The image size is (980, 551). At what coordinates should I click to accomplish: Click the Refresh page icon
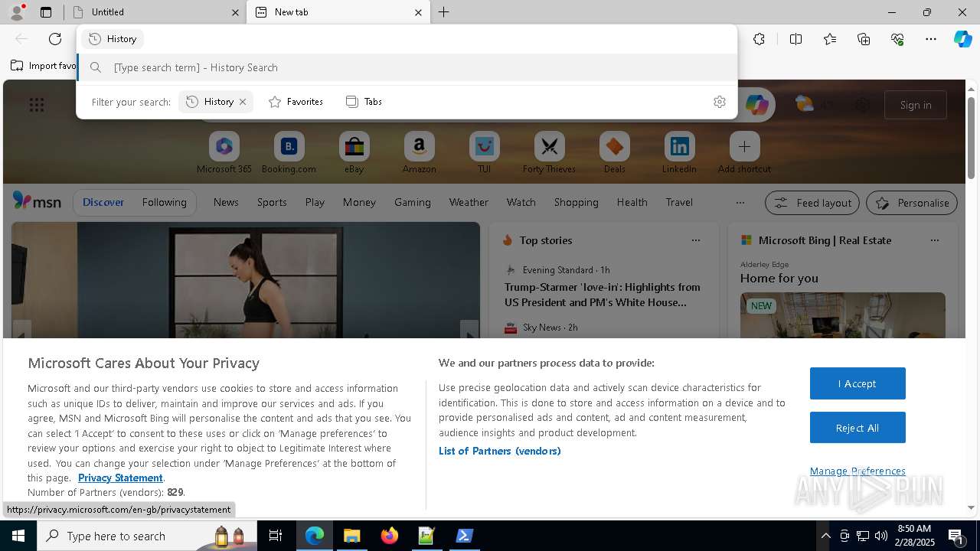pyautogui.click(x=55, y=39)
